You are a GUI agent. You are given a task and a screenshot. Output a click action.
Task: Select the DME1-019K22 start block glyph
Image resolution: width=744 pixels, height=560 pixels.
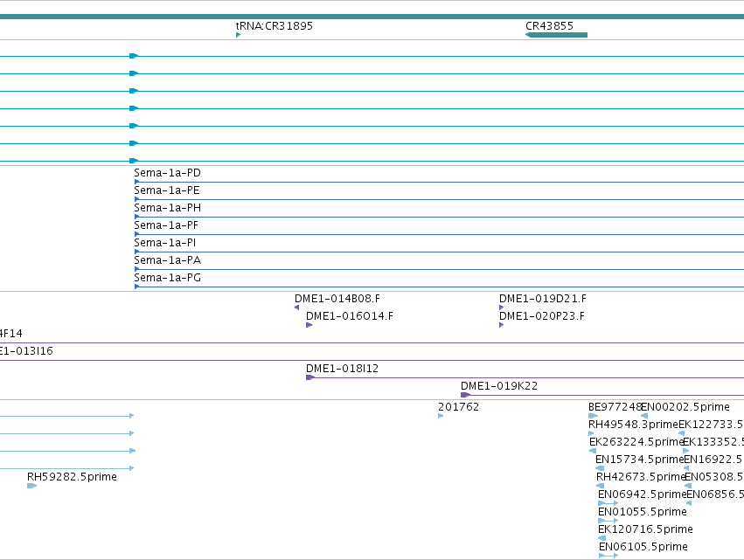[x=465, y=395]
